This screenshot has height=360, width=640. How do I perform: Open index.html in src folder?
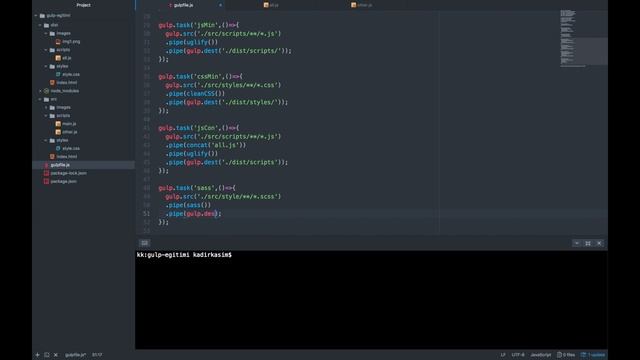click(67, 156)
